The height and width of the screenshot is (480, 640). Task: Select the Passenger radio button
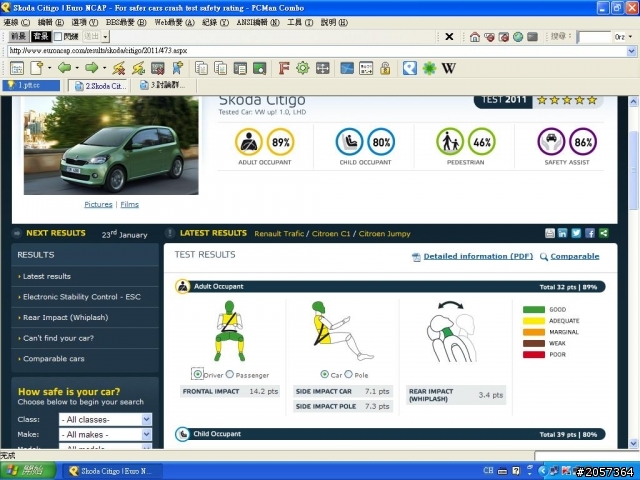click(x=230, y=374)
